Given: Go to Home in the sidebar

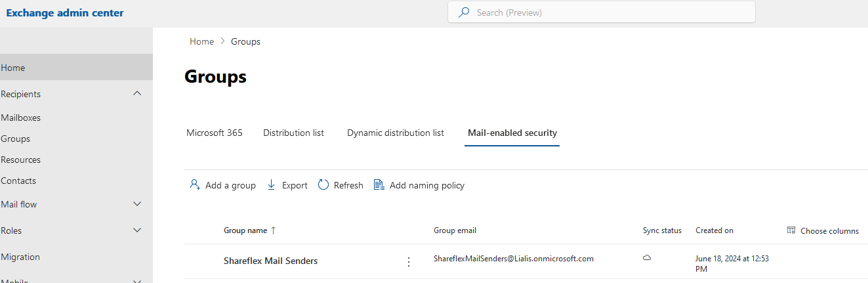Looking at the screenshot, I should (76, 68).
